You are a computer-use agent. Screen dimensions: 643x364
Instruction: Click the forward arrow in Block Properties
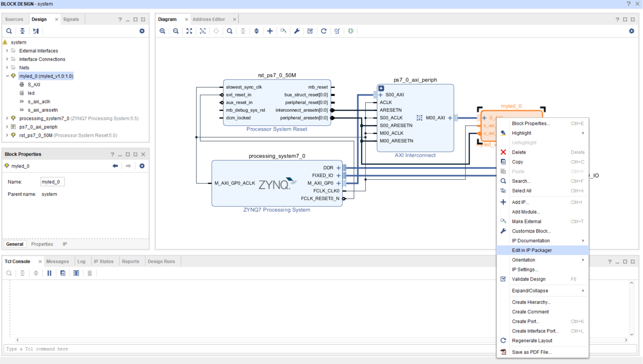[128, 166]
